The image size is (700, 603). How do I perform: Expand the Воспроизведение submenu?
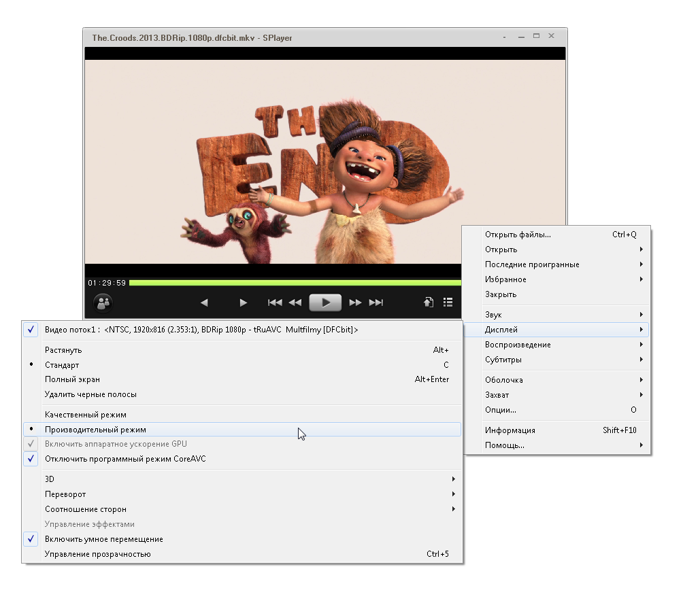(556, 345)
